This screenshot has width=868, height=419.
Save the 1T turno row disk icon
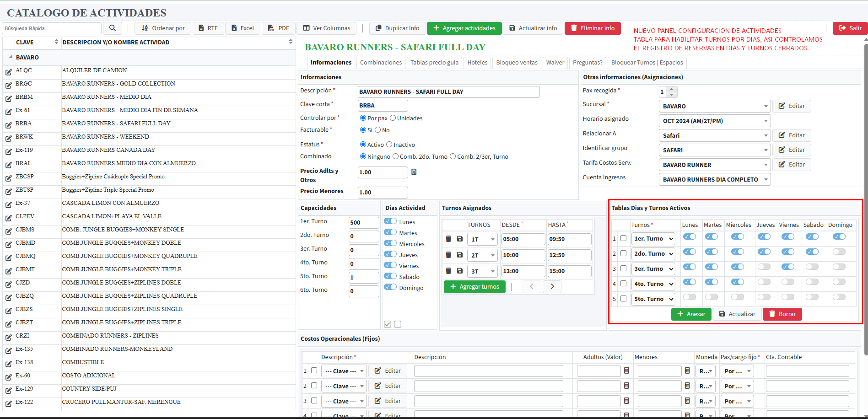[460, 239]
